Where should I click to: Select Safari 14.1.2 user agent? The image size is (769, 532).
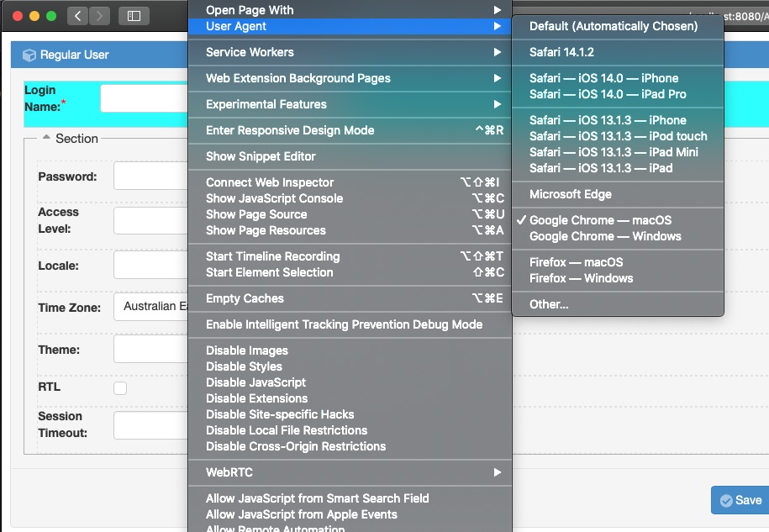point(618,52)
